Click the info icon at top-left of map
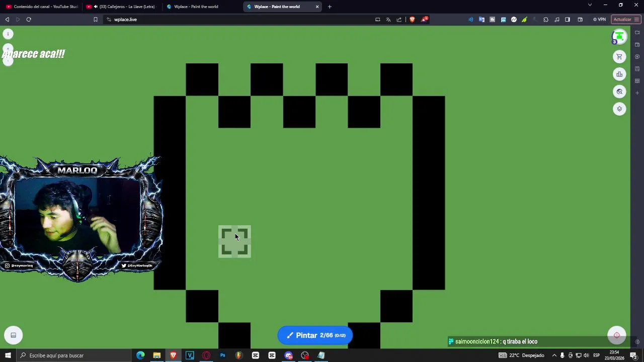644x362 pixels. pyautogui.click(x=8, y=34)
